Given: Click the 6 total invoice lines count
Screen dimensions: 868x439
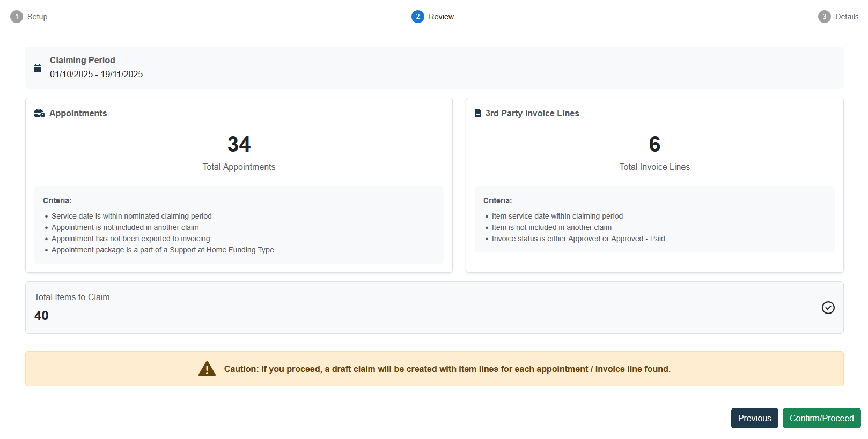Looking at the screenshot, I should pos(654,144).
